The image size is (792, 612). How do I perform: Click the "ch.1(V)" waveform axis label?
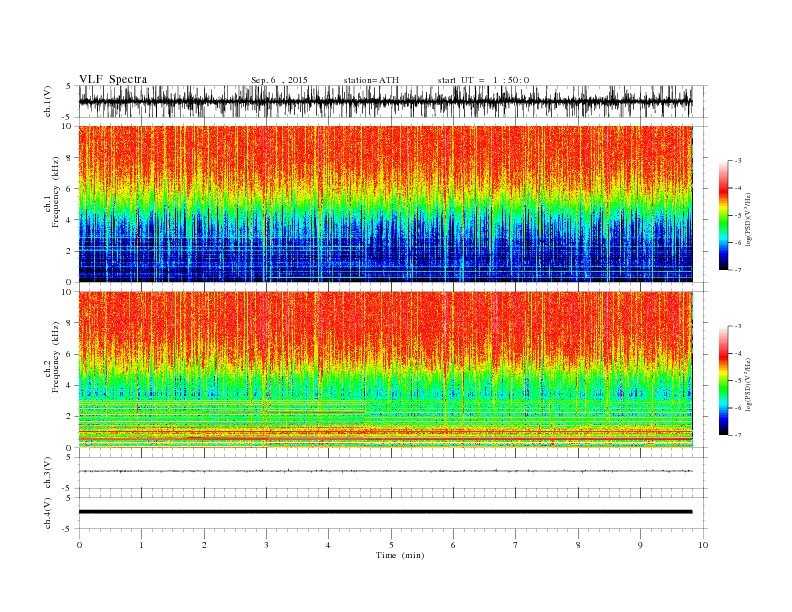point(47,101)
